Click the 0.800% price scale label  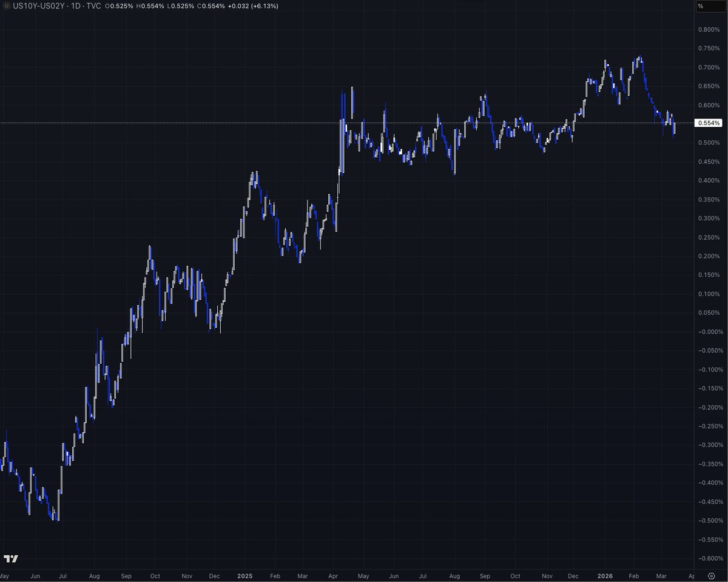709,29
